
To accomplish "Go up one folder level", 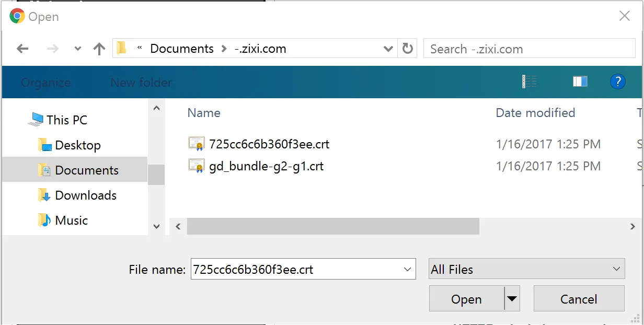I will click(99, 49).
